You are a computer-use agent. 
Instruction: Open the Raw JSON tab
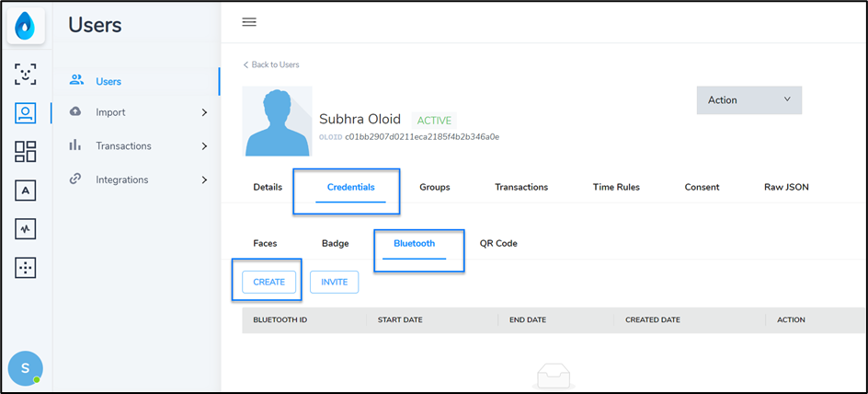point(786,187)
